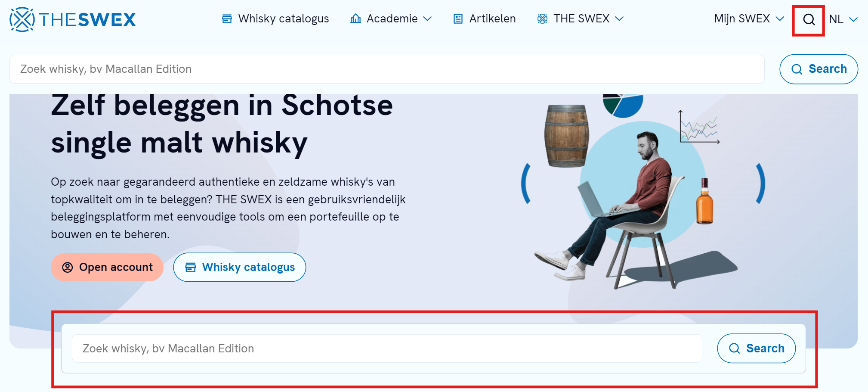Click the Artikelen document icon
Image resolution: width=868 pixels, height=392 pixels.
(458, 19)
